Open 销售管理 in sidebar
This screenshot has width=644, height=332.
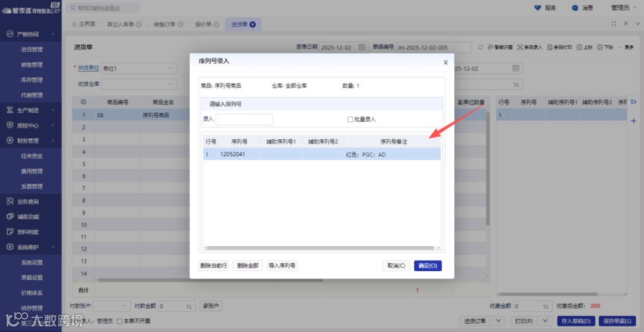coord(32,64)
